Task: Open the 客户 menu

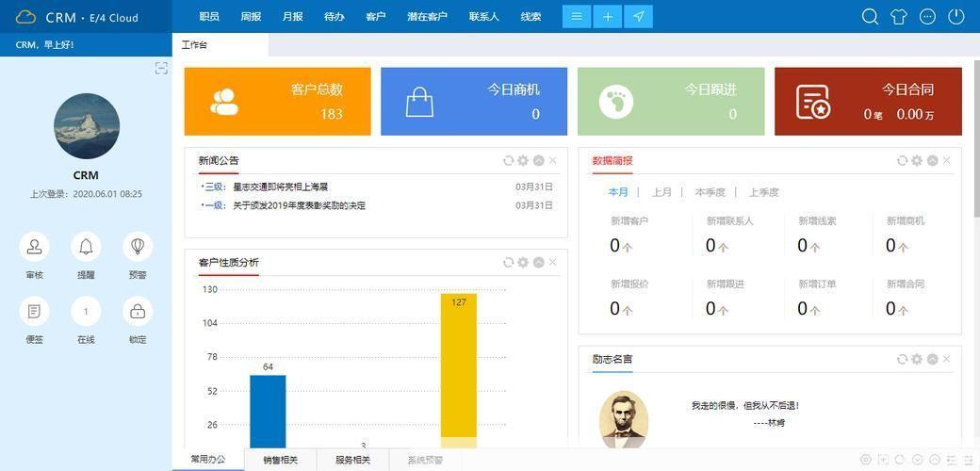Action: pyautogui.click(x=376, y=17)
